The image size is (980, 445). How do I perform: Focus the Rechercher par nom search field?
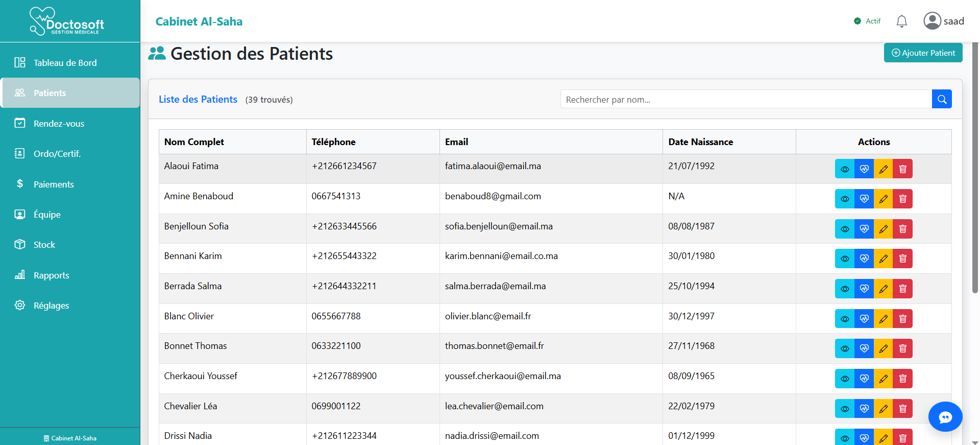745,99
